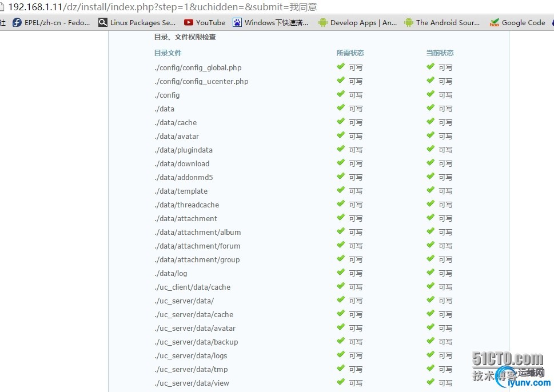Select the ./config directory text
Image resolution: width=554 pixels, height=392 pixels.
pyautogui.click(x=167, y=95)
